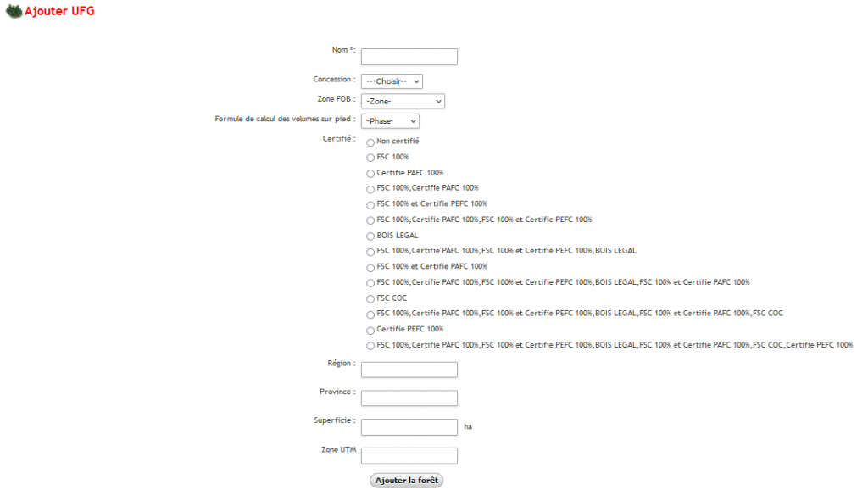The image size is (868, 495).
Task: Choose the FSC 100% et Certifie PEFC 100% option
Action: [370, 204]
